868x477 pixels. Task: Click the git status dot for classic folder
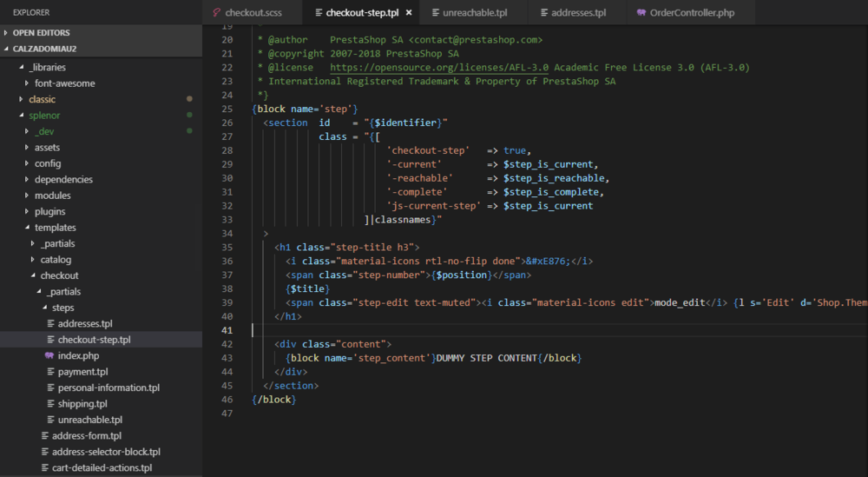189,99
